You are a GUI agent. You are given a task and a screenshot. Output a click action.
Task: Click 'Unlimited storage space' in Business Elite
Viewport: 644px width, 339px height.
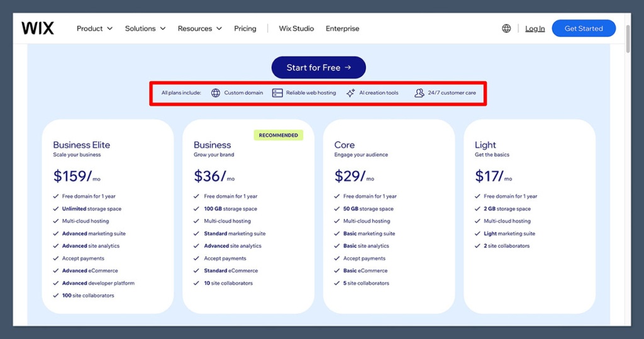coord(92,209)
